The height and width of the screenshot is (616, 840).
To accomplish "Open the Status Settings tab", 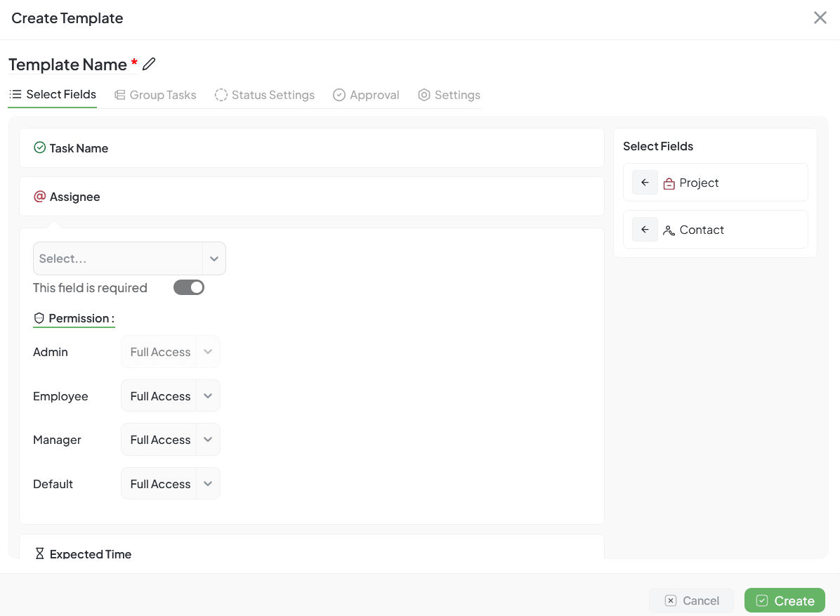I will (265, 95).
